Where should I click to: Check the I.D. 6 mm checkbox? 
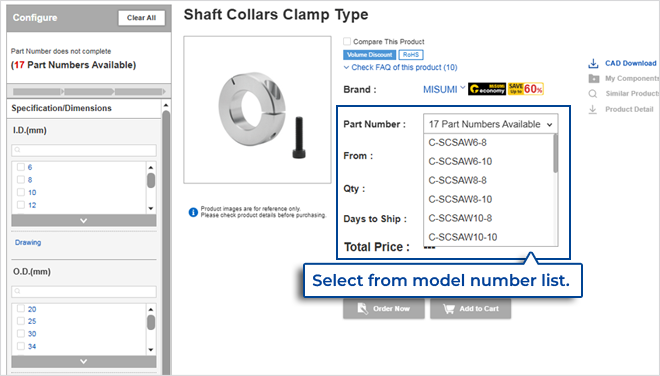pyautogui.click(x=21, y=167)
